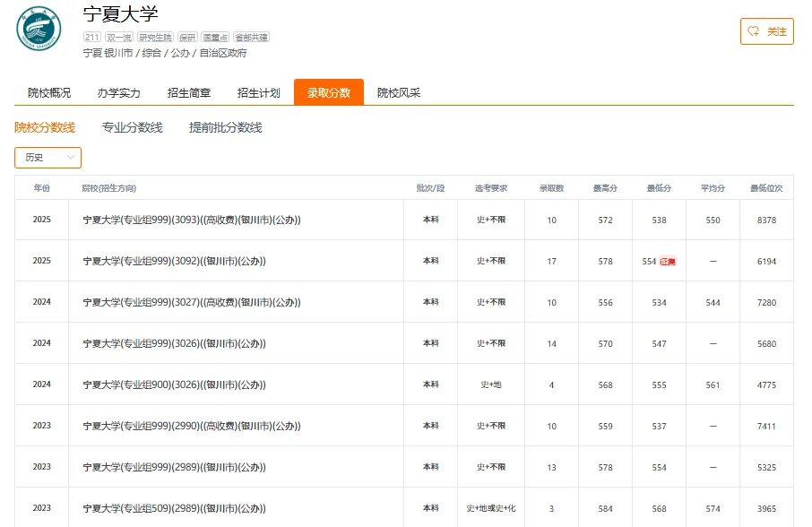Viewport: 812px width, 527px height.
Task: Click the 史+地 requirement cell
Action: (491, 384)
